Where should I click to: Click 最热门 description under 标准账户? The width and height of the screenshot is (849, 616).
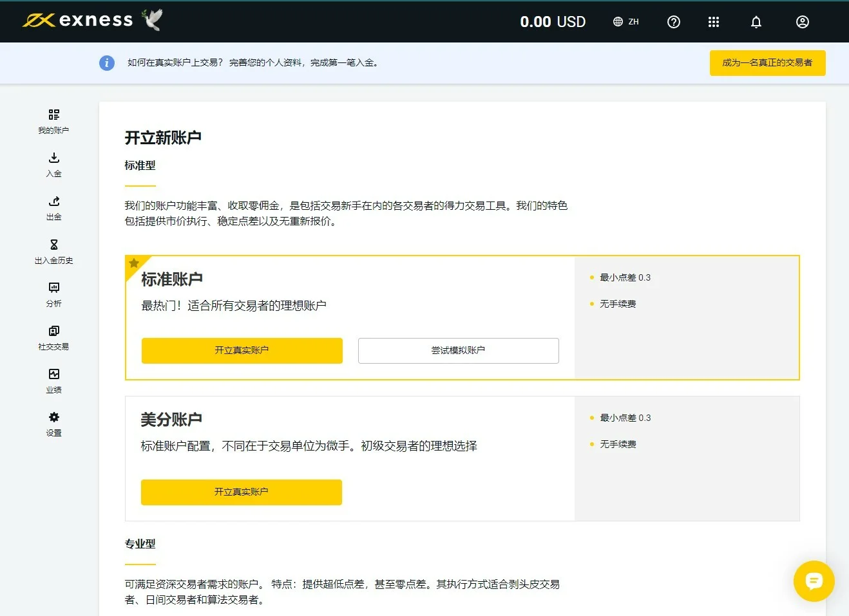pyautogui.click(x=234, y=306)
